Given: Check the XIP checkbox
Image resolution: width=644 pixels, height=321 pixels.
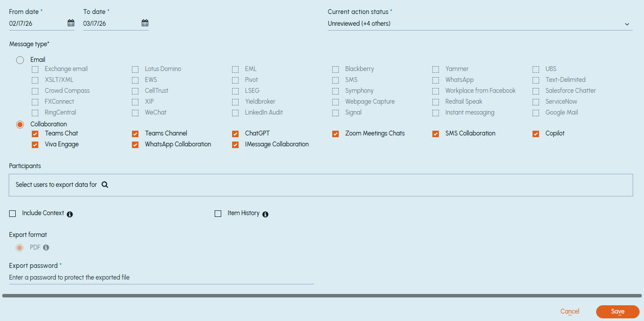Looking at the screenshot, I should [135, 102].
